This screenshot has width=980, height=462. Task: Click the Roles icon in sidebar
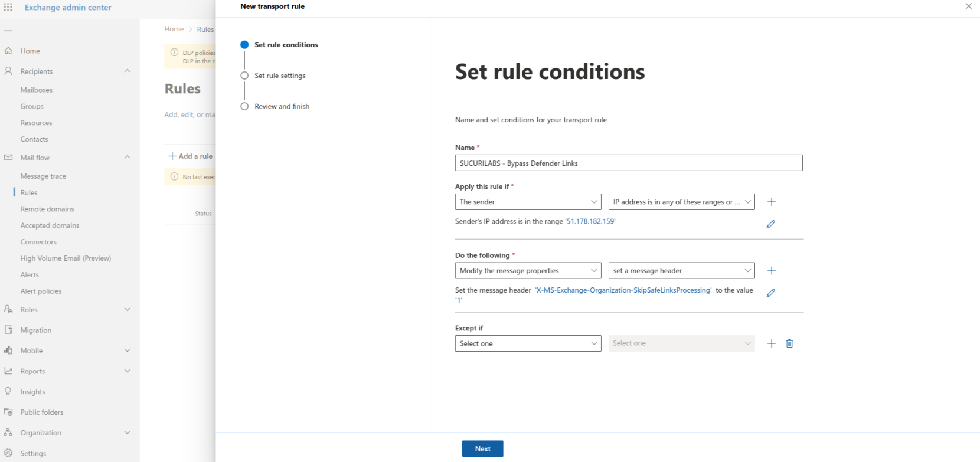8,309
